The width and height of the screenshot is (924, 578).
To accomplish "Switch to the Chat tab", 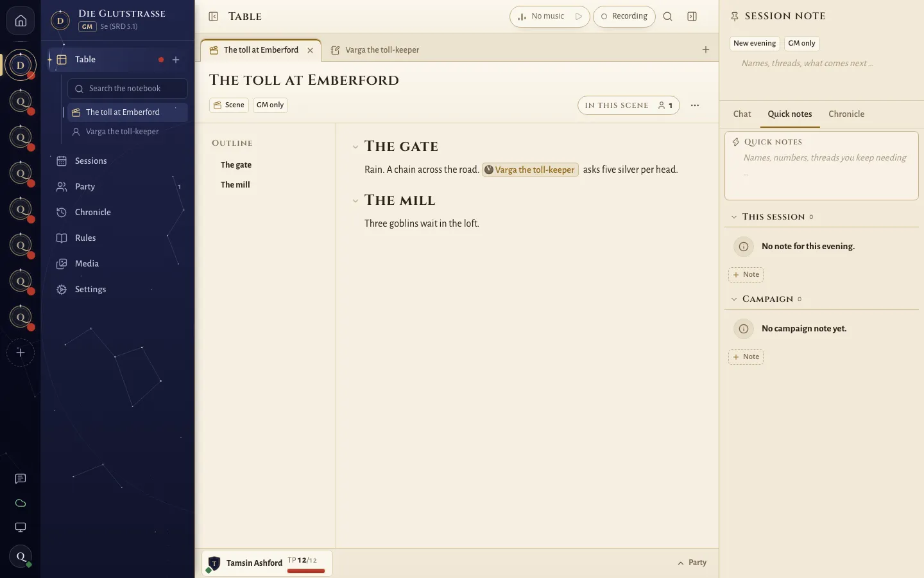I will click(x=742, y=114).
